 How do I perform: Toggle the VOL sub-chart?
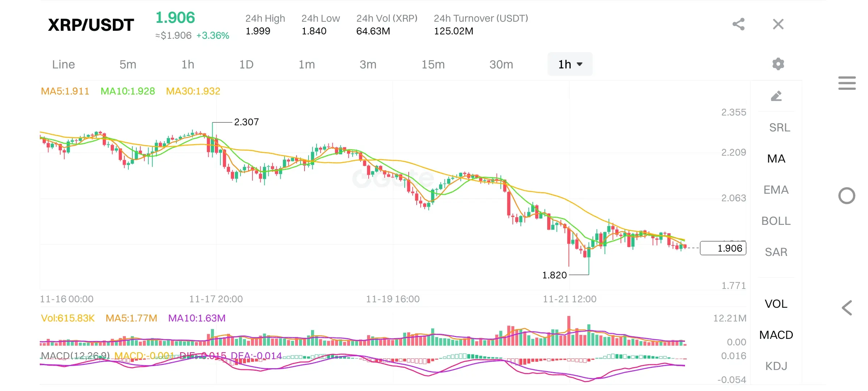tap(776, 304)
